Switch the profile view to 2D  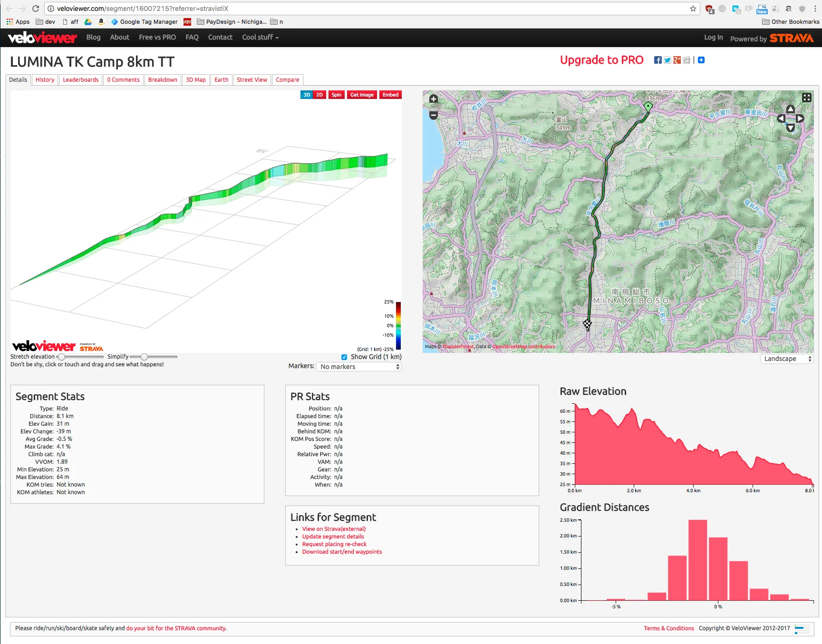[319, 95]
